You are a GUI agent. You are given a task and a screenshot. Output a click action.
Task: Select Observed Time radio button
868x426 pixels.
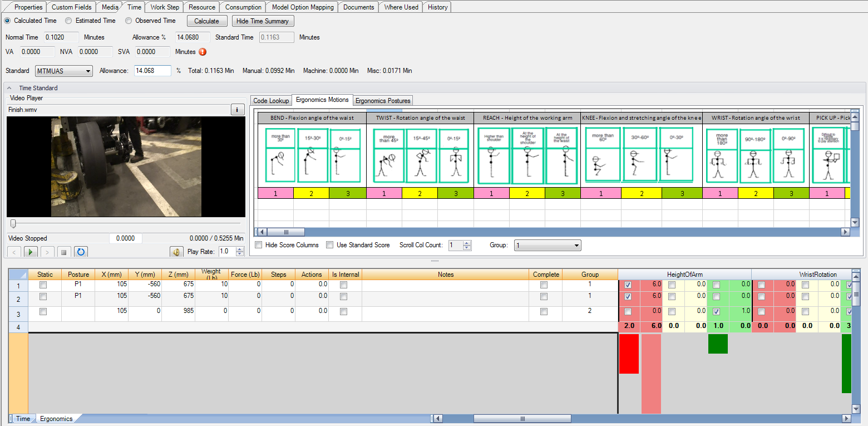pyautogui.click(x=129, y=21)
